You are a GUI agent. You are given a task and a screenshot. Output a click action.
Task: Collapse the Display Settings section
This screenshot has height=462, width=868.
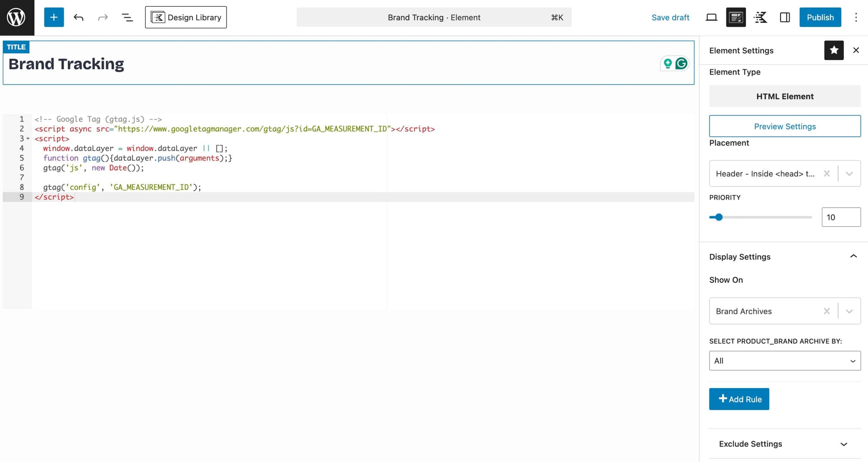pos(853,256)
